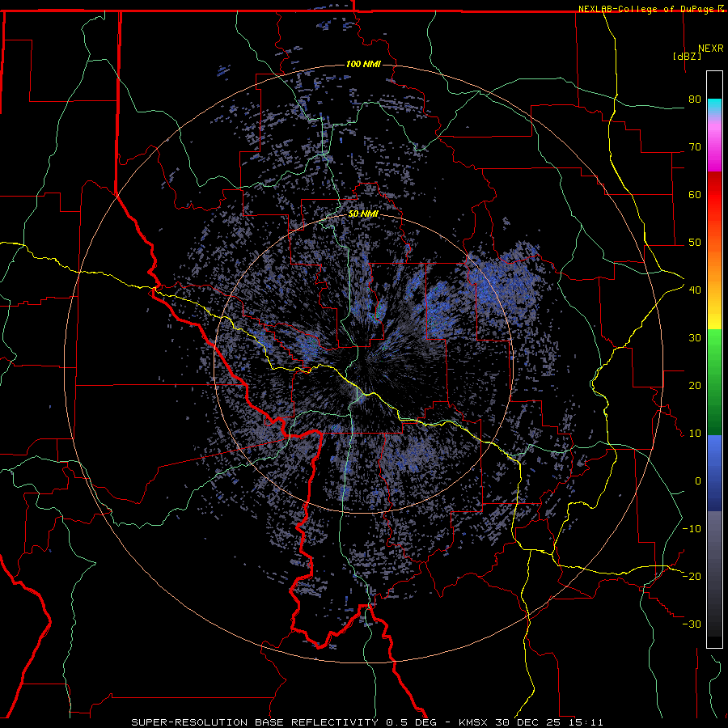The width and height of the screenshot is (728, 728).
Task: Click the 50 NMI range ring label
Action: [363, 214]
